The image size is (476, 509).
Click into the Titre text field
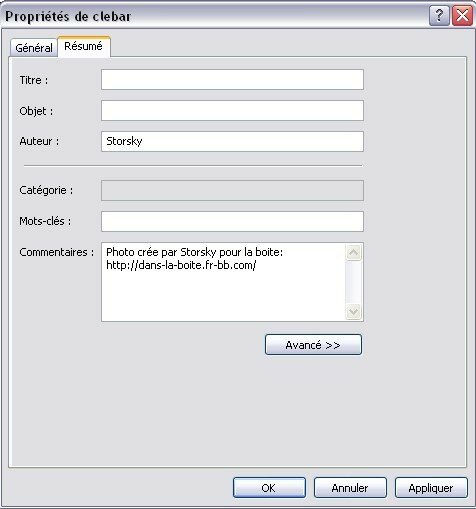tap(232, 80)
